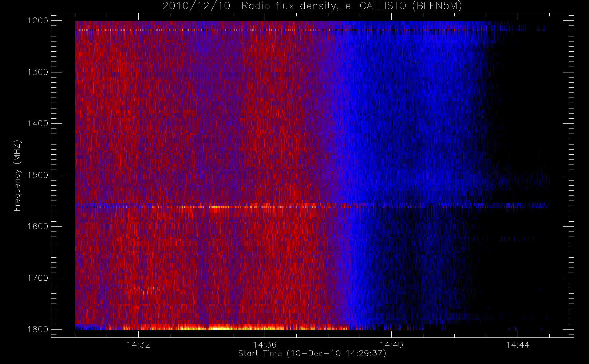Click the 14:32 time tick label
Viewport: 589px width, 364px height.
click(x=138, y=345)
